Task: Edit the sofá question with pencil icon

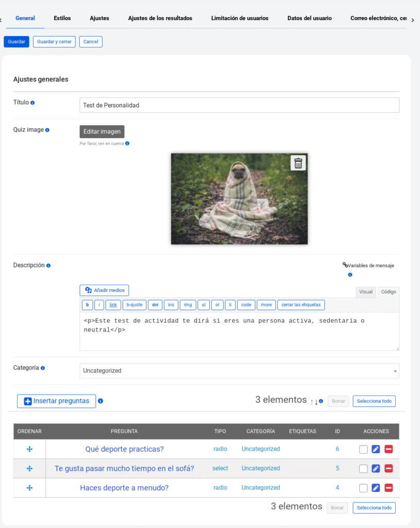Action: pyautogui.click(x=376, y=468)
